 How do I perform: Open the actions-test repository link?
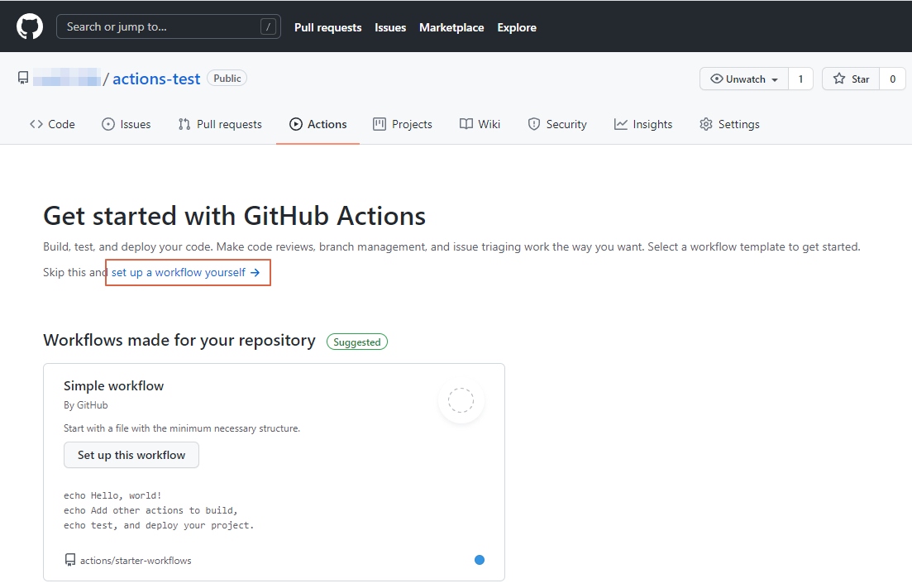tap(156, 79)
